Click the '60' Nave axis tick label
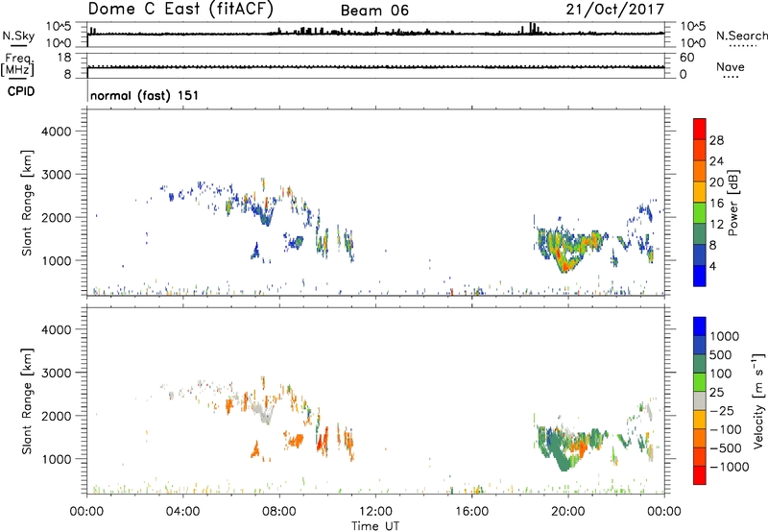The height and width of the screenshot is (532, 768). tap(687, 58)
